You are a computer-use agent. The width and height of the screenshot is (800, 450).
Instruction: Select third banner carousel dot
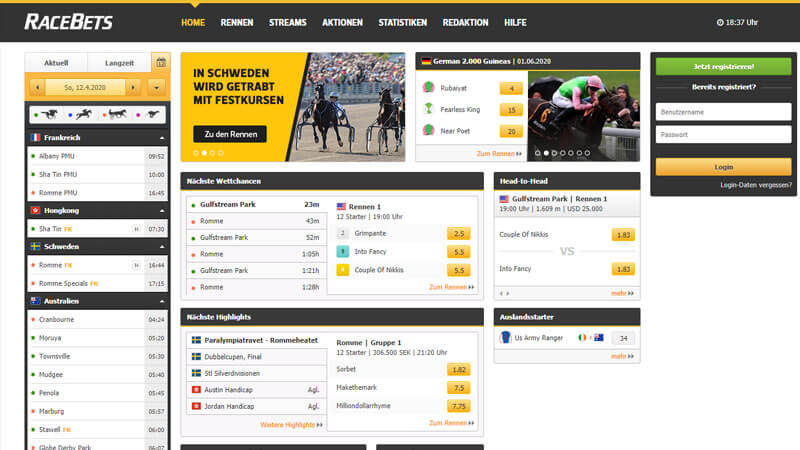coord(213,153)
